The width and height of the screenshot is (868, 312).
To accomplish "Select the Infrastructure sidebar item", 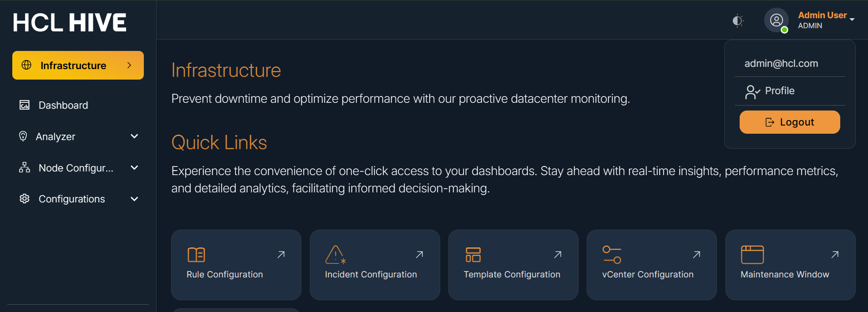I will click(78, 65).
